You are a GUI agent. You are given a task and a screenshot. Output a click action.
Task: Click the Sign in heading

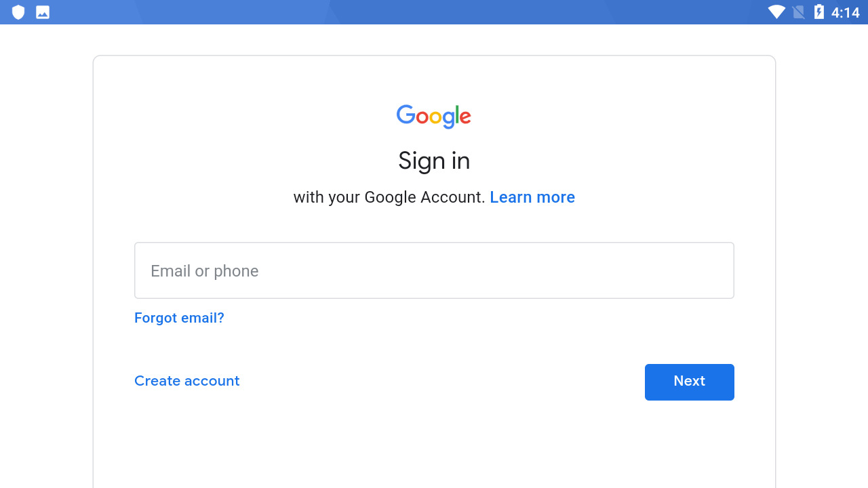pos(434,161)
